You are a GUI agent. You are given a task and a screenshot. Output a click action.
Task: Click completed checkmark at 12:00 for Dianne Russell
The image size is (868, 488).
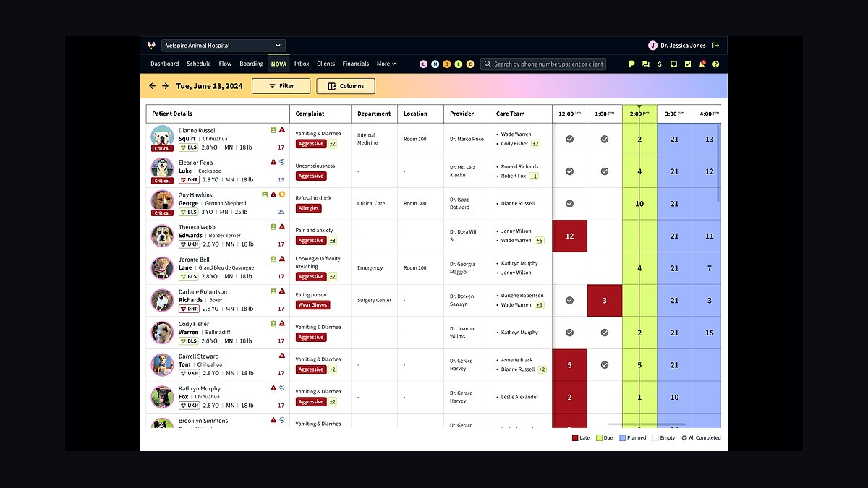(x=569, y=139)
